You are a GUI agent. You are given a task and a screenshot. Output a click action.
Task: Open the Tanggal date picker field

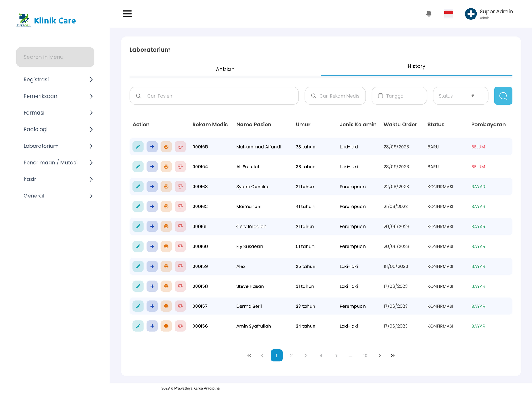399,96
